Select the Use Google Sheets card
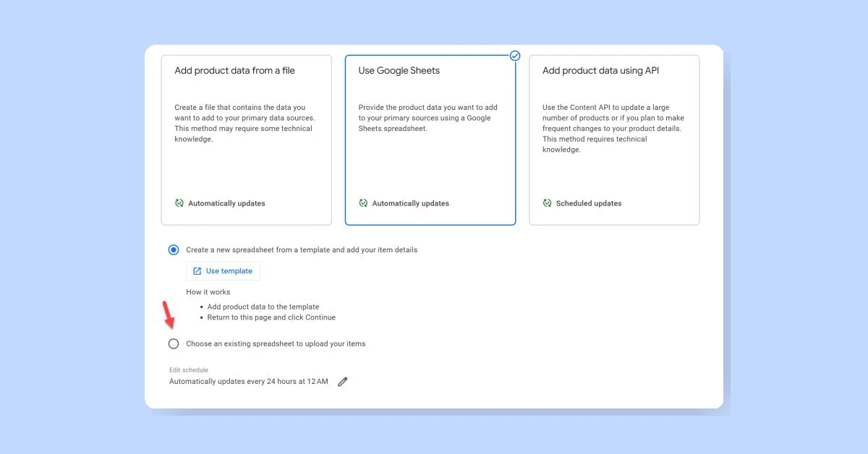Screen dimensions: 868x454 click(430, 140)
